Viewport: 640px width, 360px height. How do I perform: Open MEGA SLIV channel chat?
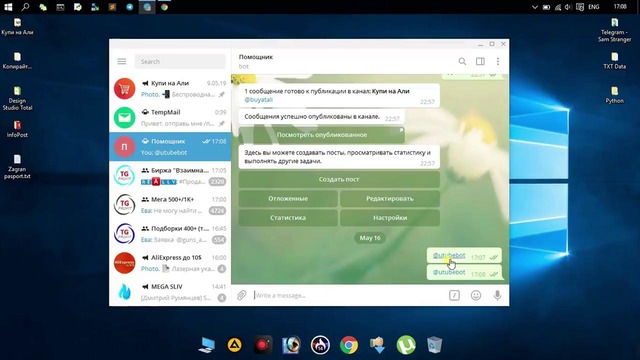[170, 292]
